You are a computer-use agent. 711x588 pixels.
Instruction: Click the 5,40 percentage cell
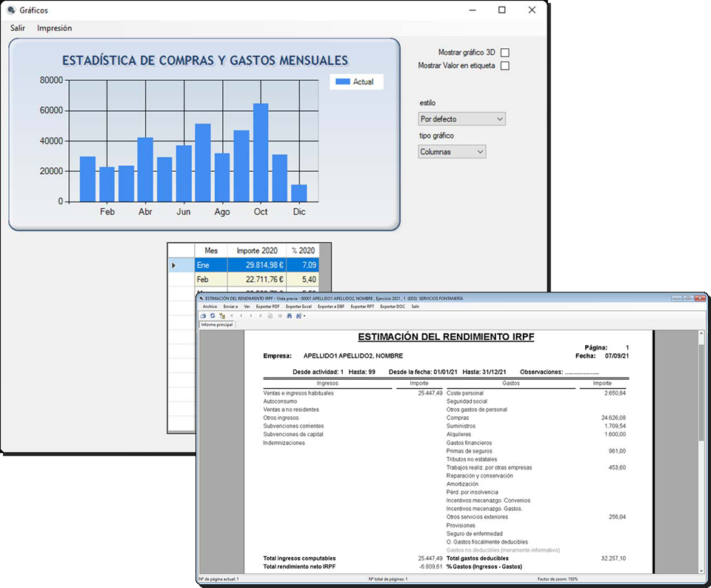click(x=302, y=279)
